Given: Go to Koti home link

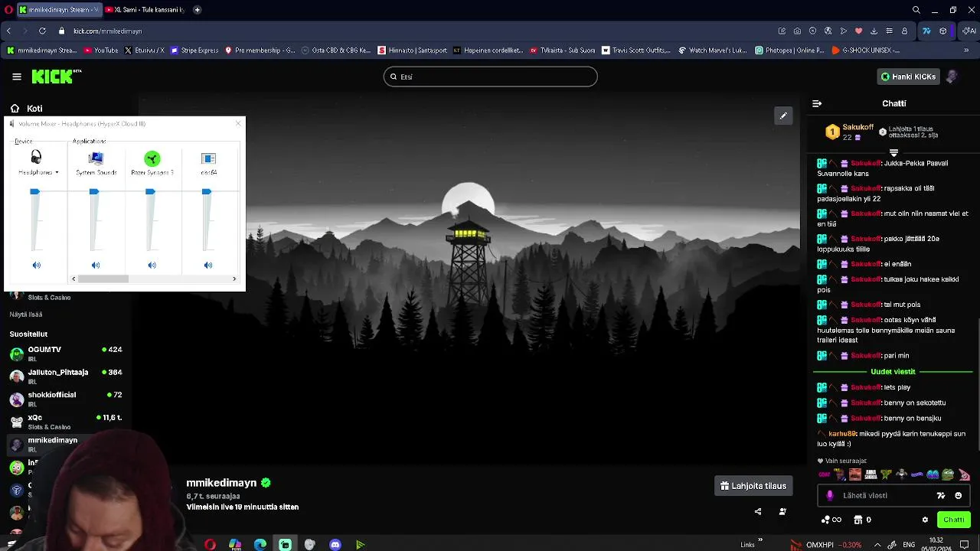Looking at the screenshot, I should (27, 109).
